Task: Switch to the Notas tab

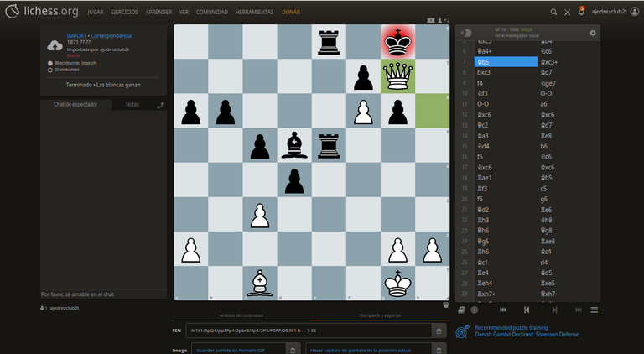Action: pyautogui.click(x=132, y=104)
